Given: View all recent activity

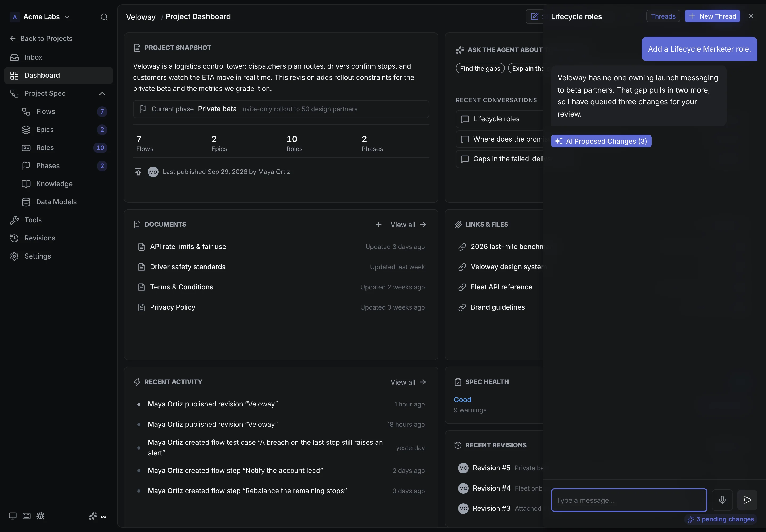Looking at the screenshot, I should coord(408,382).
